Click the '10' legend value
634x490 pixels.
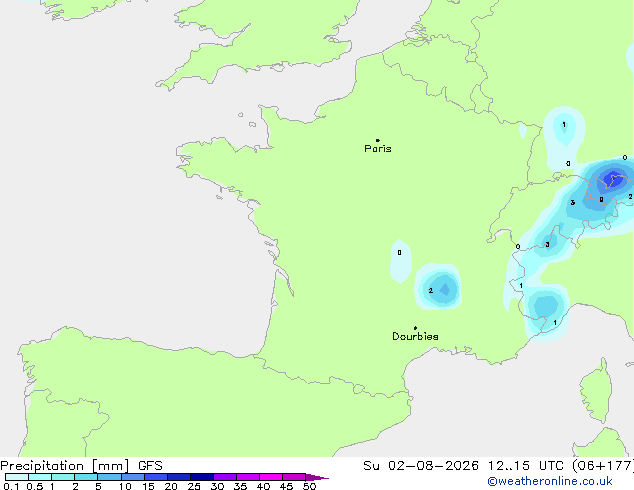tap(125, 486)
